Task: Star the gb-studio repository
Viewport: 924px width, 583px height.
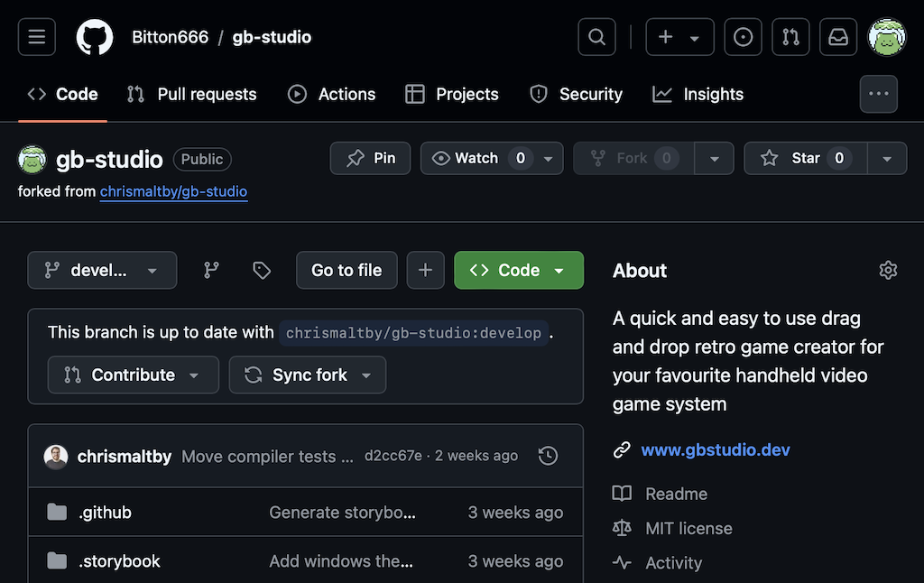Action: (805, 158)
